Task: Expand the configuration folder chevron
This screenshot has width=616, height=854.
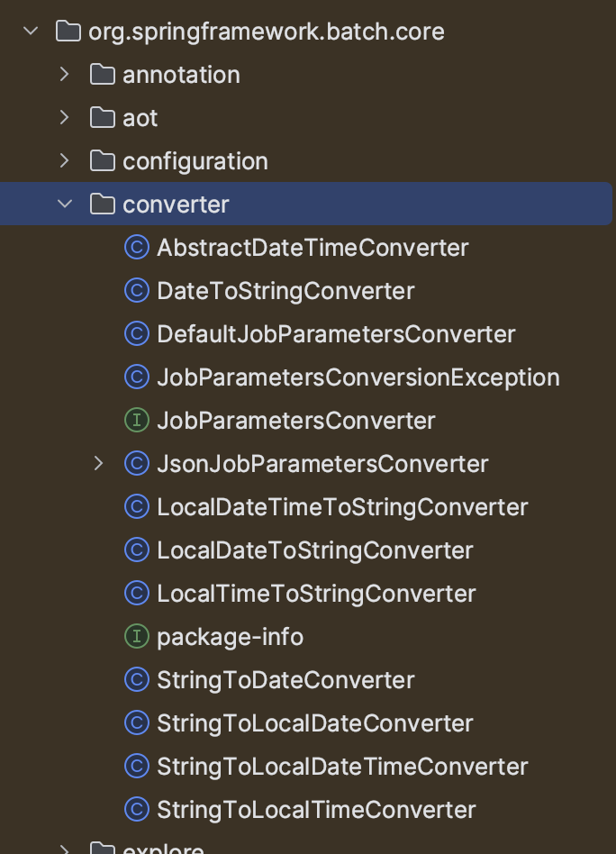Action: click(x=64, y=160)
